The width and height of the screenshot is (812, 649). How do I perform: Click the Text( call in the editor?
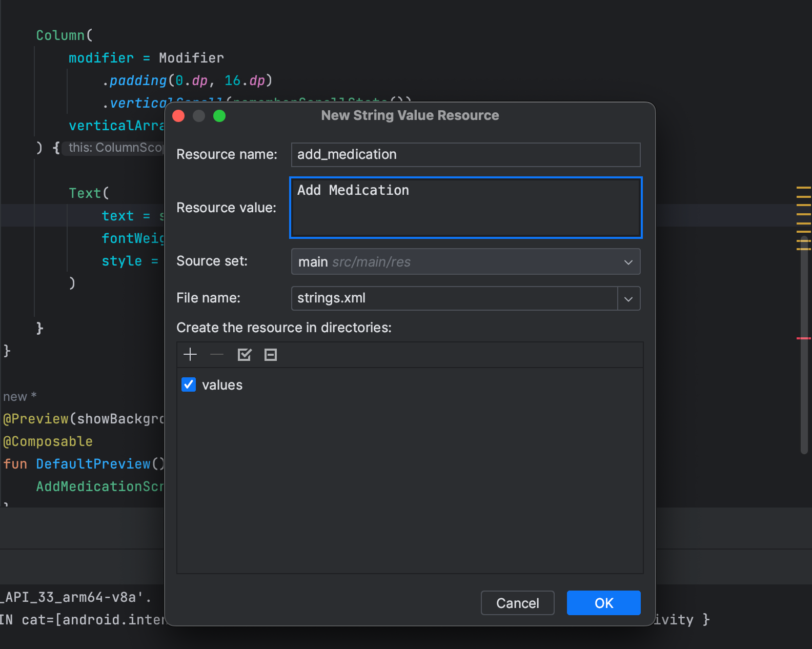point(89,193)
